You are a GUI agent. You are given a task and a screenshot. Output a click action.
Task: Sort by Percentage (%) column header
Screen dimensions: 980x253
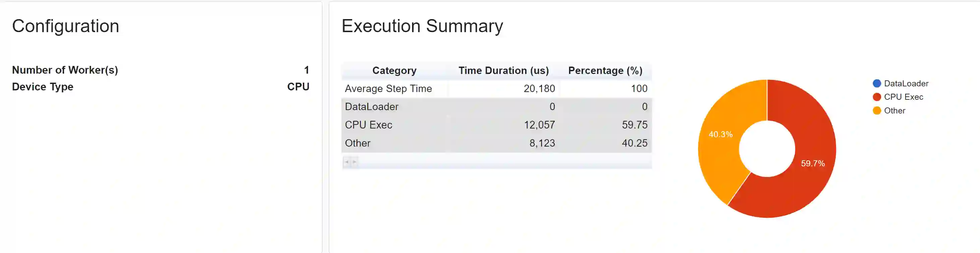coord(605,71)
